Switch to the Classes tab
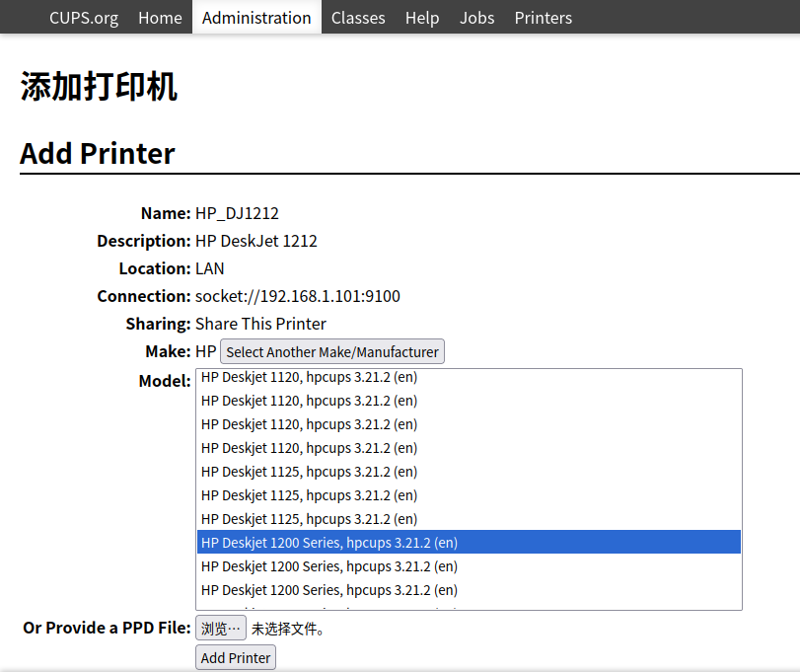The image size is (800, 672). pyautogui.click(x=358, y=18)
